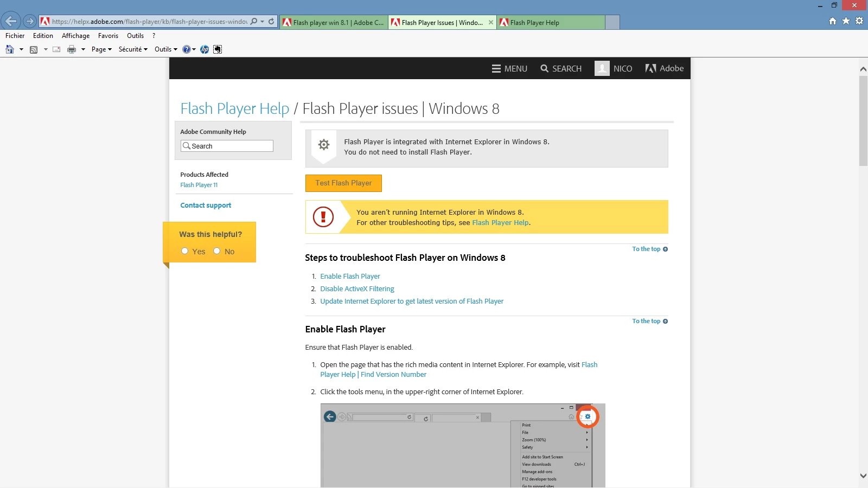The image size is (868, 488).
Task: Open the Outils menu in menu bar
Action: (x=135, y=36)
